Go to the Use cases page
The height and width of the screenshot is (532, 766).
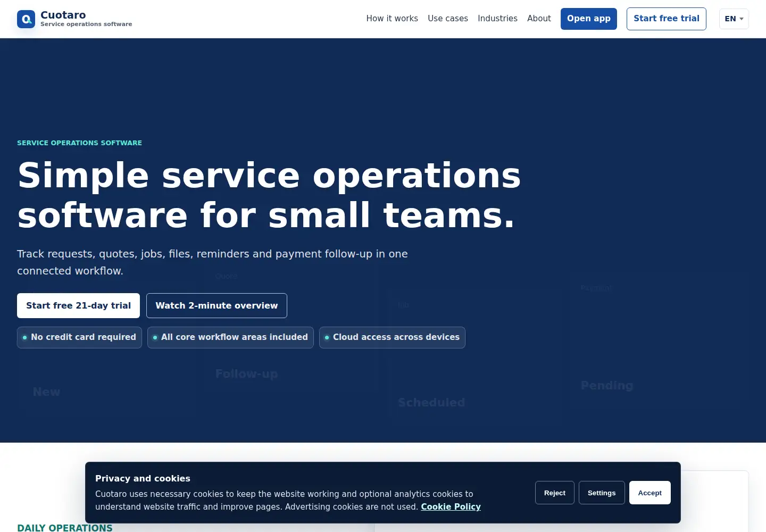(x=448, y=19)
